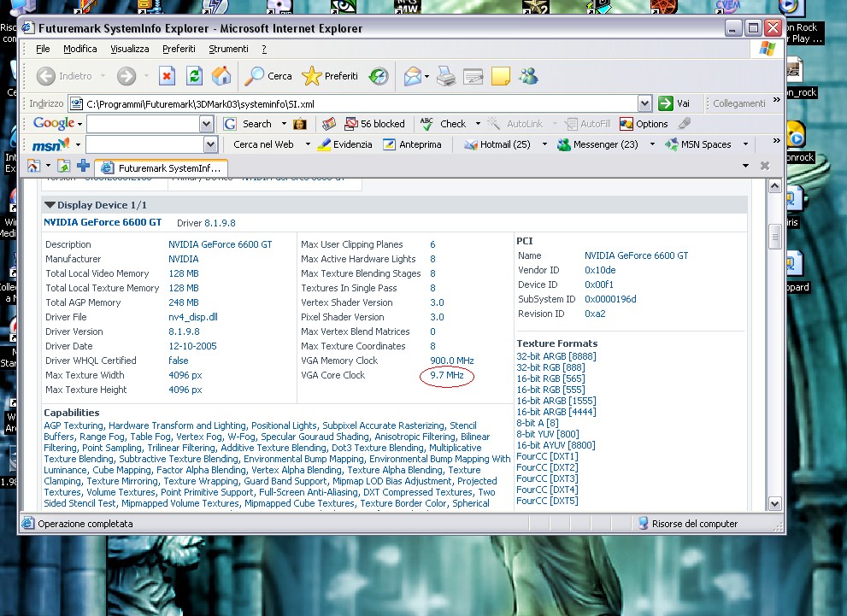Open Hotmail (25) inbox button
The image size is (847, 616).
[497, 144]
